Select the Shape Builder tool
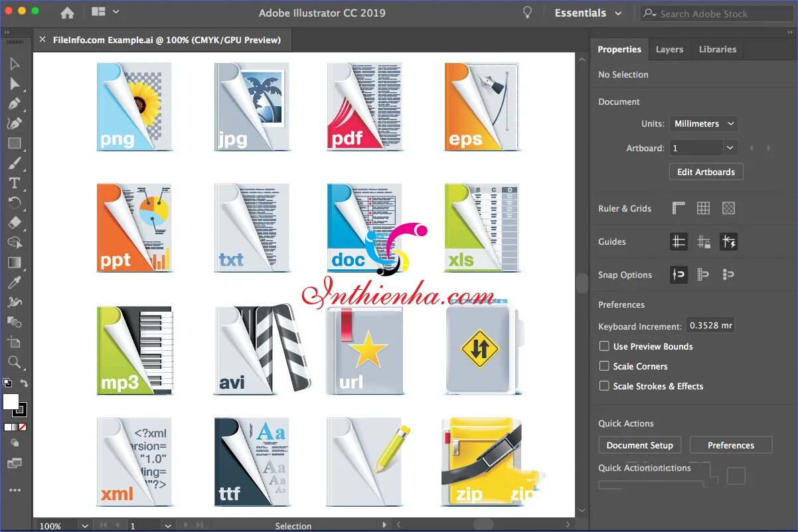 coord(15,243)
